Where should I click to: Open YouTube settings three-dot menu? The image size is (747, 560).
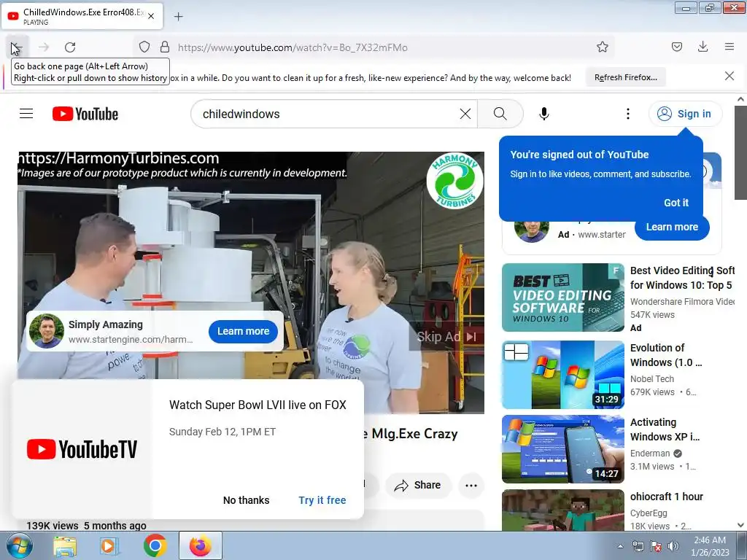[x=628, y=114]
